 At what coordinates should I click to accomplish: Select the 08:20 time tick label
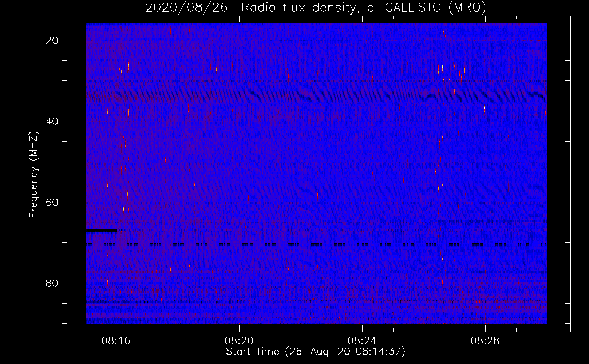[239, 341]
